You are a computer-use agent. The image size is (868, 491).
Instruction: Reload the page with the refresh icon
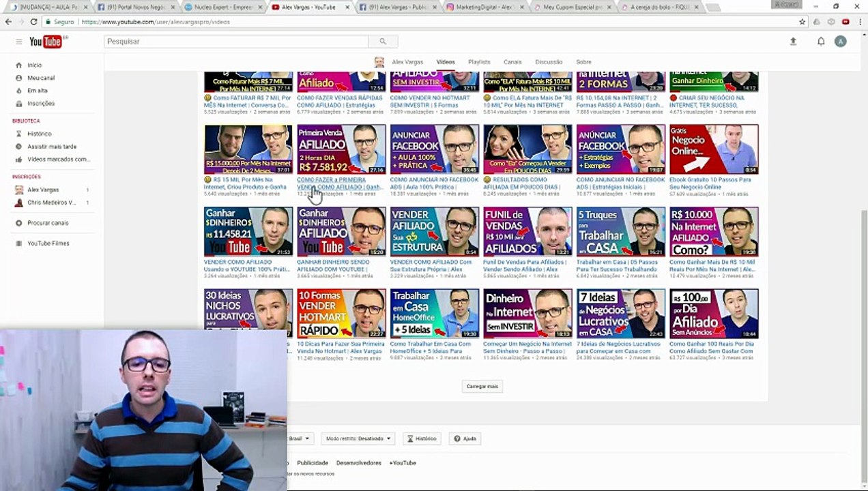(33, 22)
